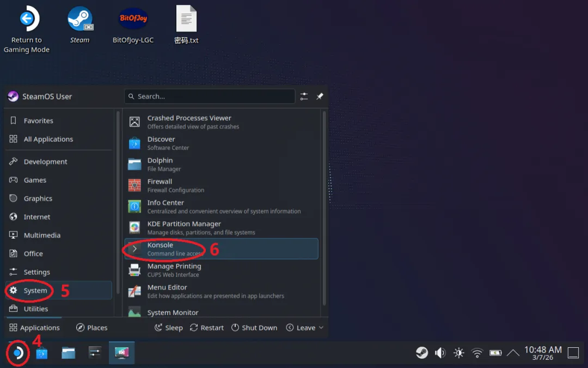Open battery status tray icon
The height and width of the screenshot is (368, 588).
pos(495,353)
